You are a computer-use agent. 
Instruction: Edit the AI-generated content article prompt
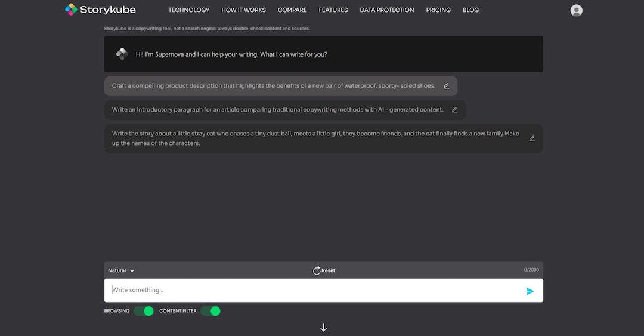tap(454, 110)
